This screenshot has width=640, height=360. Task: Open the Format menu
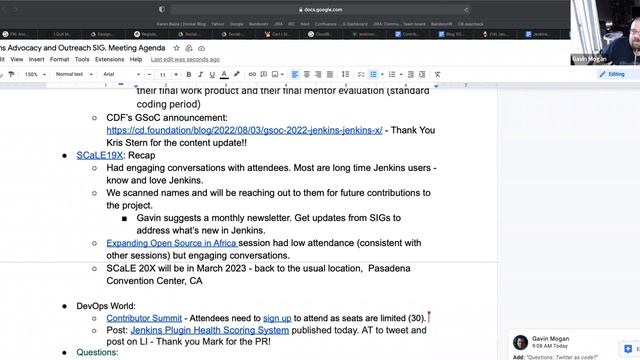(x=60, y=59)
